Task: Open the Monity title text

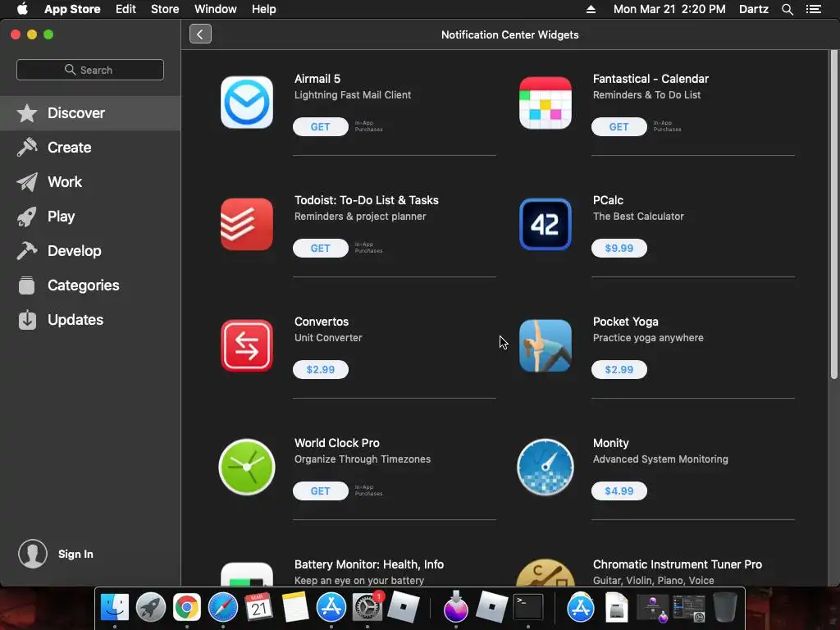Action: coord(610,443)
